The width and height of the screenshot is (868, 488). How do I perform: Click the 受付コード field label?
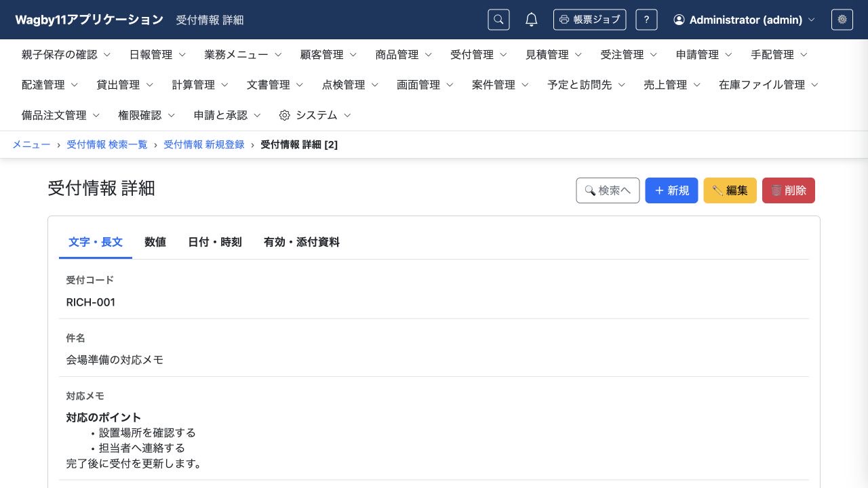[x=90, y=280]
